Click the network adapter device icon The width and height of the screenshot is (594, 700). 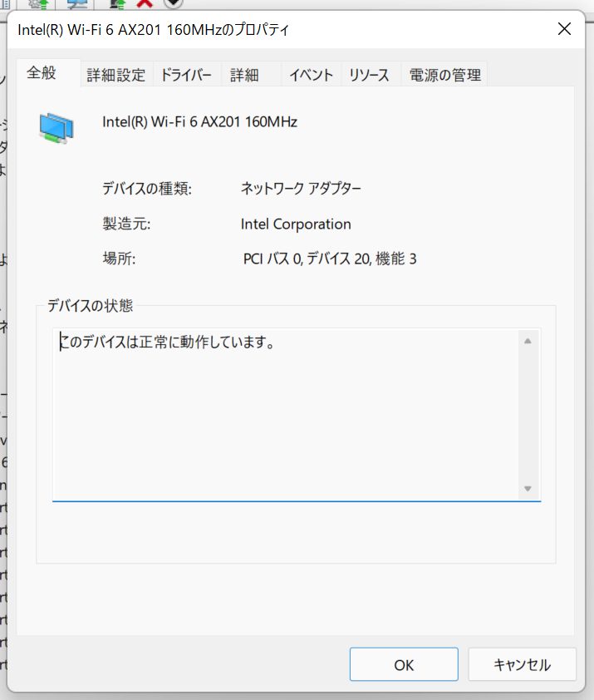click(56, 128)
